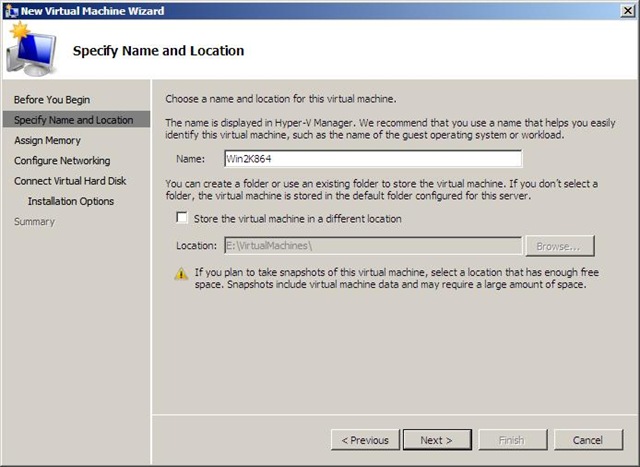
Task: Click the yellow snapshot warning icon
Action: click(x=181, y=274)
